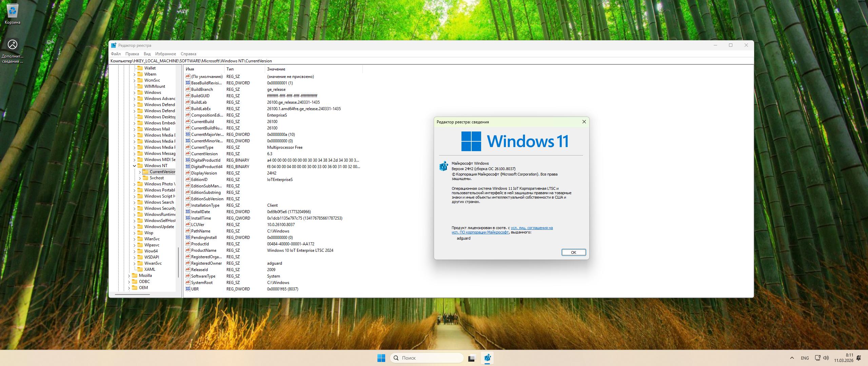Click the Registry Editor taskbar icon
Viewport: 868px width, 366px height.
(487, 358)
